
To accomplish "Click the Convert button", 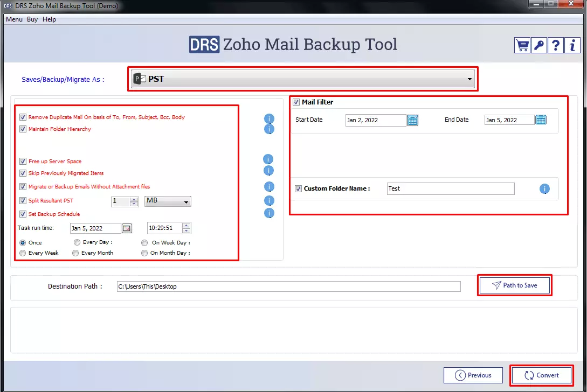I will point(541,375).
